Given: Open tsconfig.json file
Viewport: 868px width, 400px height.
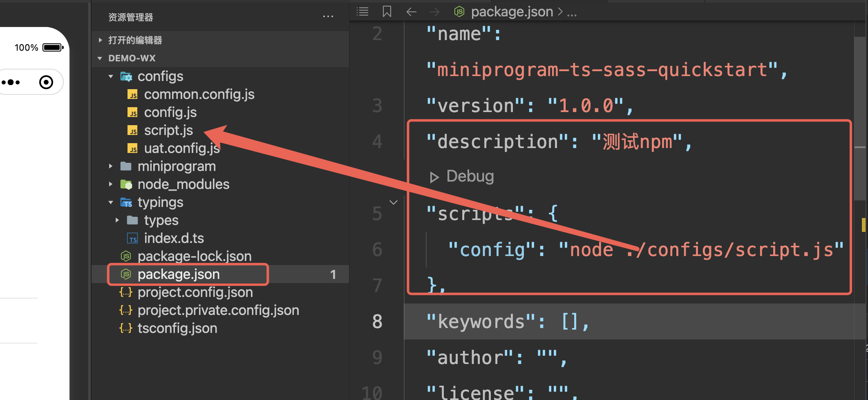Looking at the screenshot, I should pyautogui.click(x=177, y=328).
